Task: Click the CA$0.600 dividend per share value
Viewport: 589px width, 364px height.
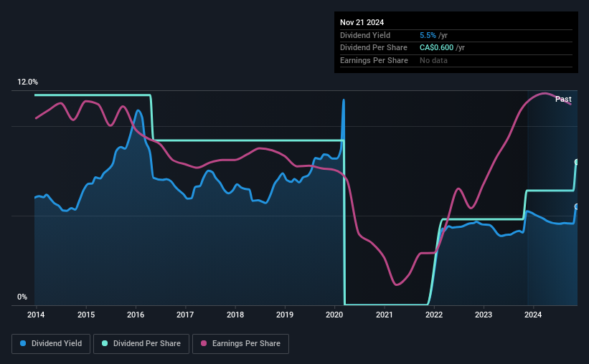Action: pyautogui.click(x=436, y=48)
